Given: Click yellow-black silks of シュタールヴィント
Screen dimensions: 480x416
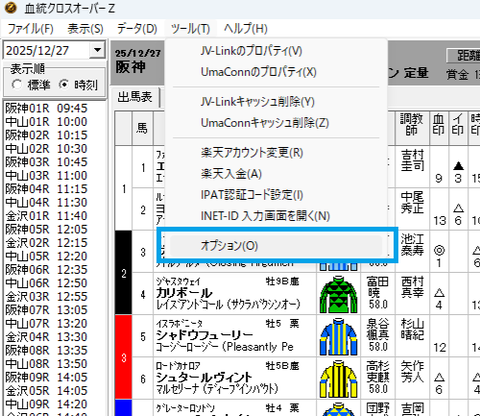Looking at the screenshot, I should tap(339, 379).
